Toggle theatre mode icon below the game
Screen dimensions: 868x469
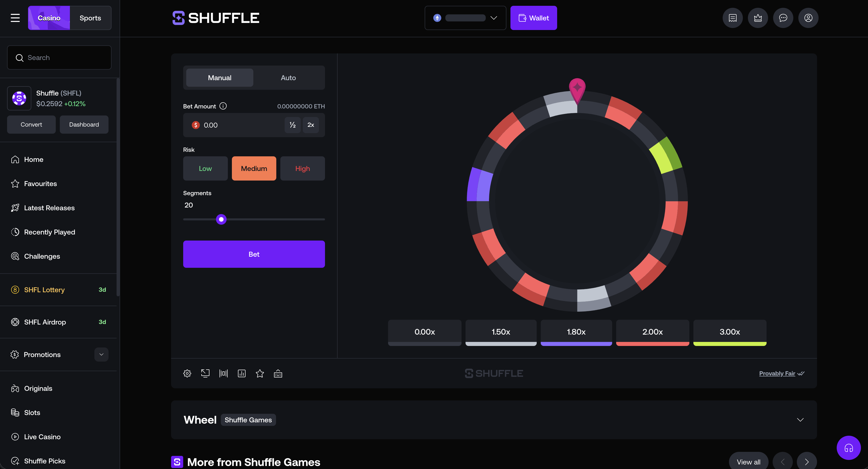[223, 373]
